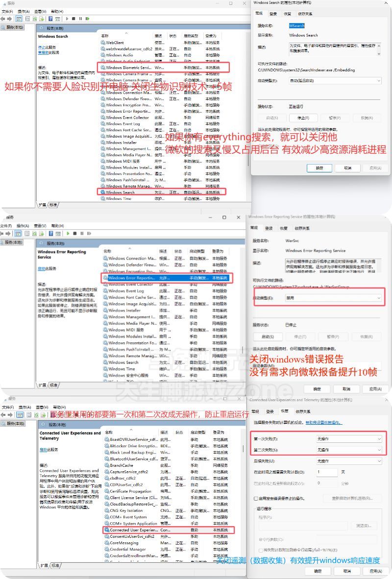Screen dimensions: 392x579
Task: Click gear icon of the WebClient service row
Action: pos(103,43)
